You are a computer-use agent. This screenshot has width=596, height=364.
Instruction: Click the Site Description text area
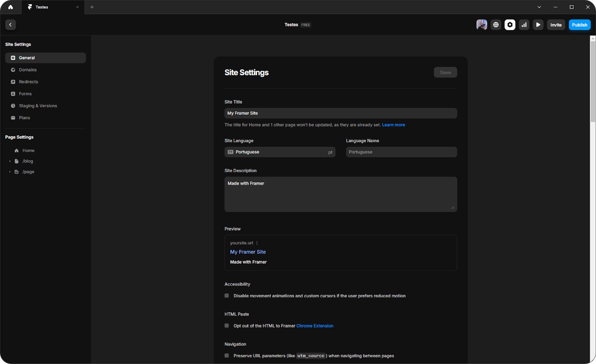click(x=340, y=194)
